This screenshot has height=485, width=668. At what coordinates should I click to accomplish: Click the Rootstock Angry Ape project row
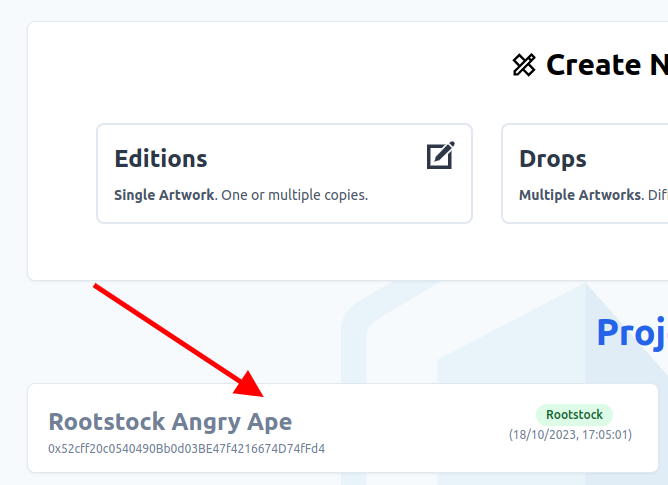pyautogui.click(x=343, y=428)
